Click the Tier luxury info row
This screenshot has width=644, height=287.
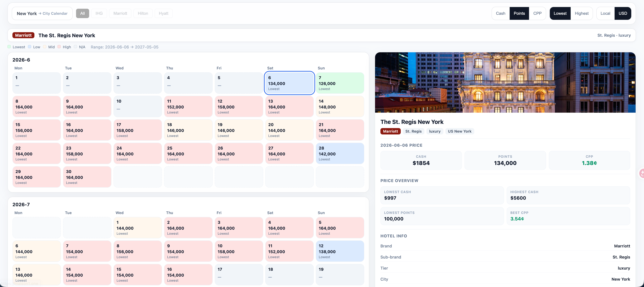click(x=505, y=268)
